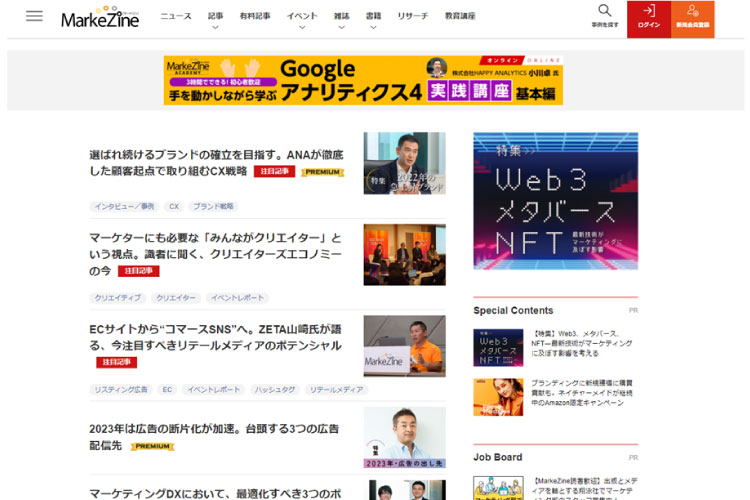The width and height of the screenshot is (750, 500).
Task: Open the 【特集】Web3、メタバース special contents link
Action: tap(582, 343)
